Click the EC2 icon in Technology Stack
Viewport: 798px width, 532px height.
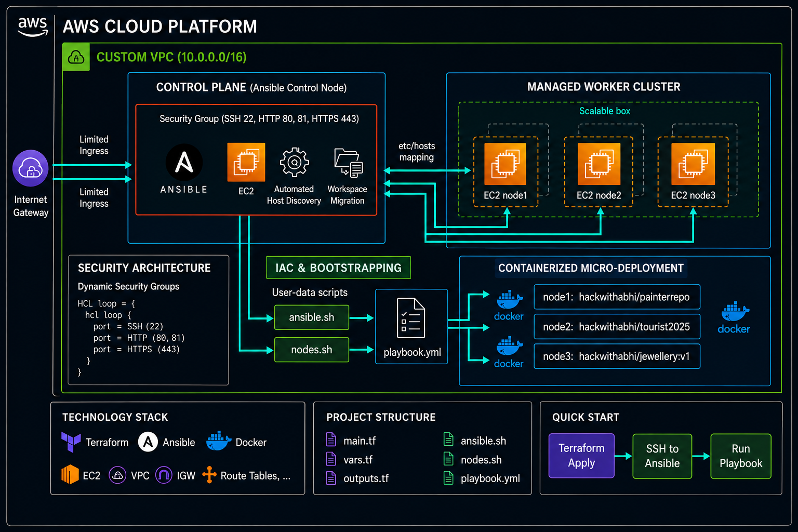70,475
